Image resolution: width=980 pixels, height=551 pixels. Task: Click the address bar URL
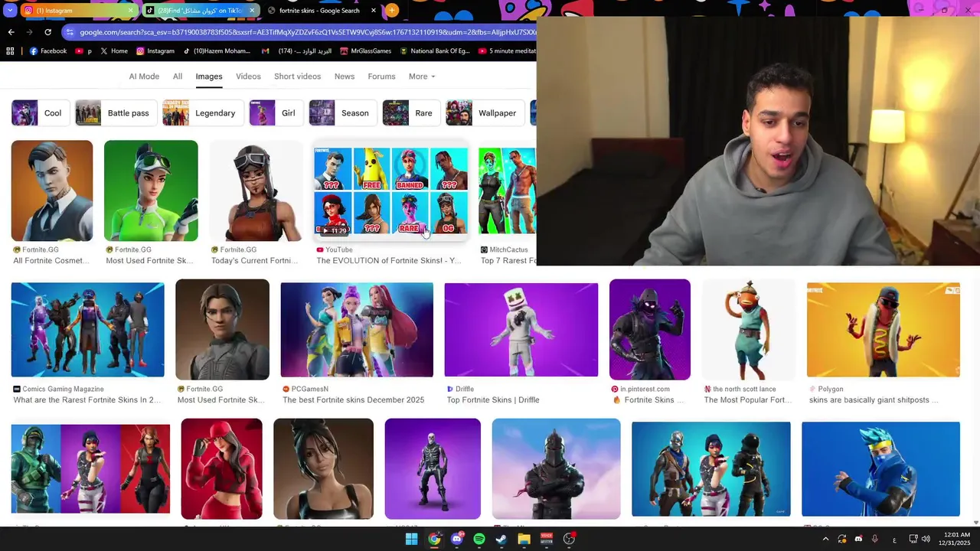(307, 32)
